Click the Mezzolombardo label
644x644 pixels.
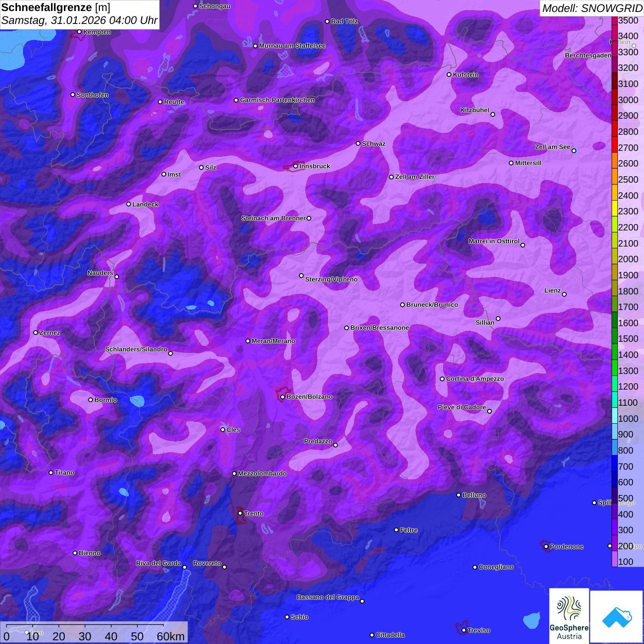click(262, 473)
